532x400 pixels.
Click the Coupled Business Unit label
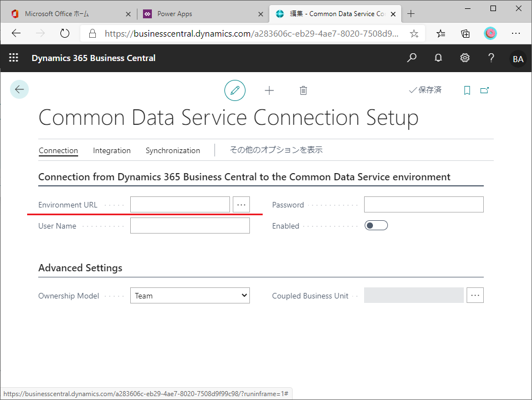(310, 296)
